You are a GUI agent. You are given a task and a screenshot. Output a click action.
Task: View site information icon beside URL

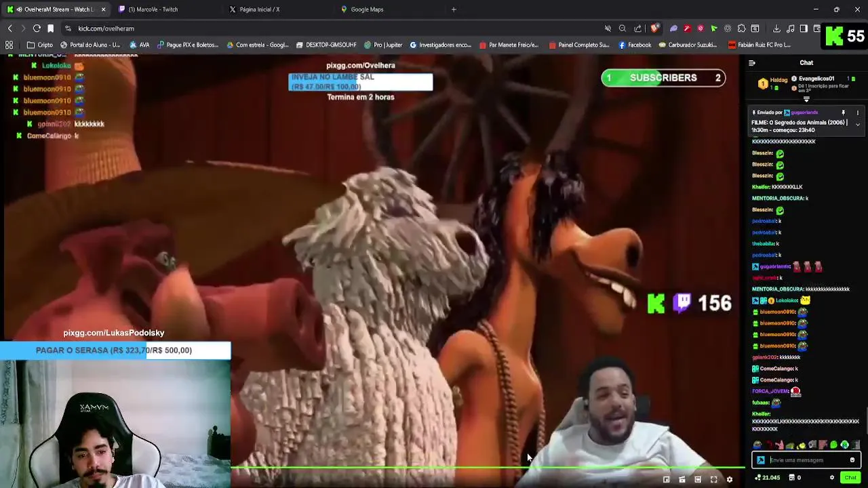coord(68,28)
